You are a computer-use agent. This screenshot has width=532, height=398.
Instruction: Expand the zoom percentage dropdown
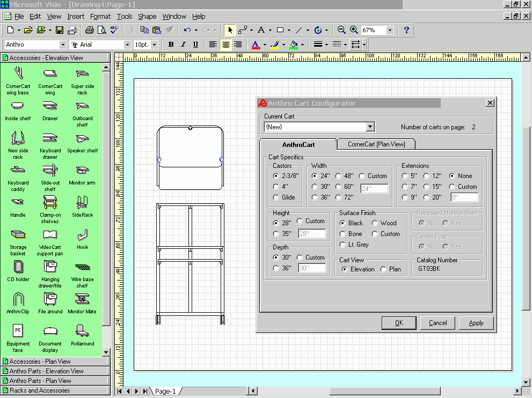click(390, 31)
